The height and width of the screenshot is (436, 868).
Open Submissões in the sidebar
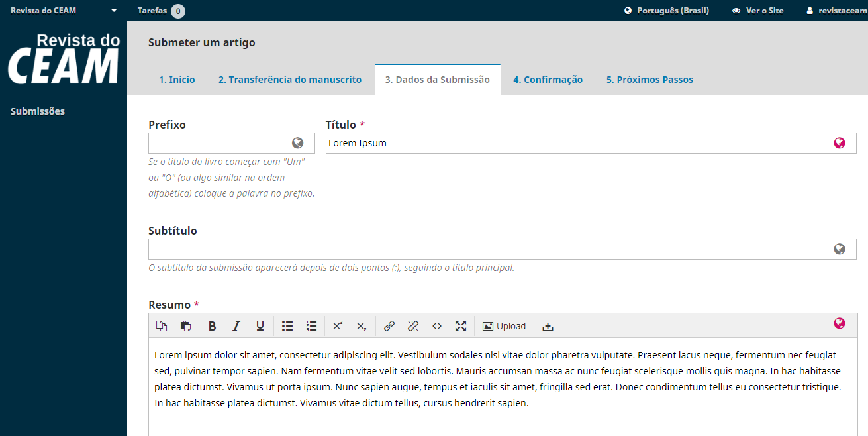(38, 111)
